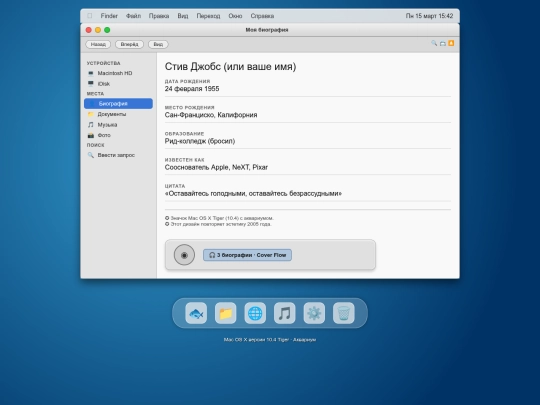540x405 pixels.
Task: Click the window title Моя биография
Action: pos(267,30)
